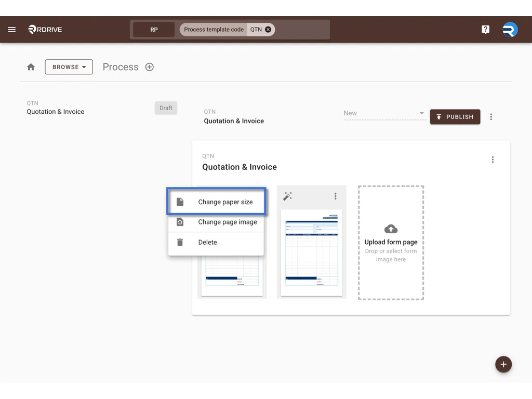The image size is (532, 399).
Task: Select the invoice page thumbnail preview
Action: click(311, 253)
